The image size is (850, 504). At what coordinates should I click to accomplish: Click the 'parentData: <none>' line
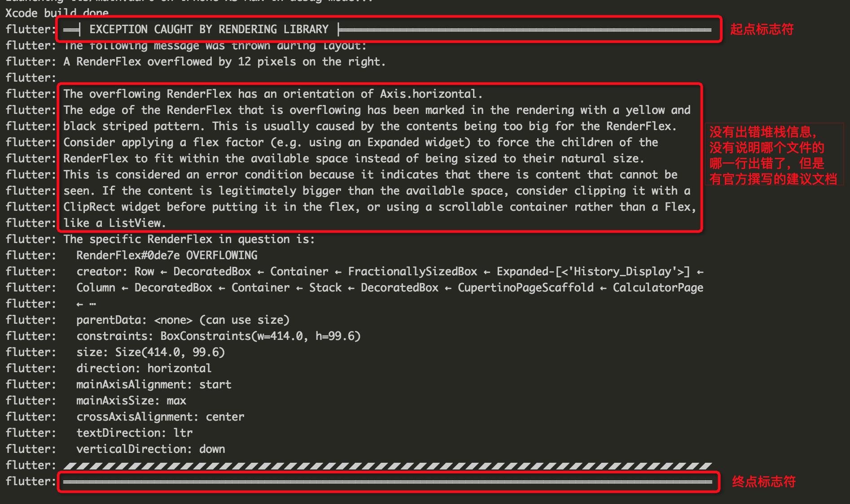tap(183, 320)
